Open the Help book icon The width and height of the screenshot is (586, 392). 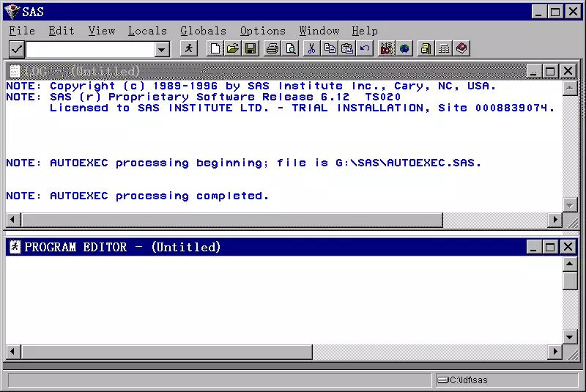coord(461,48)
